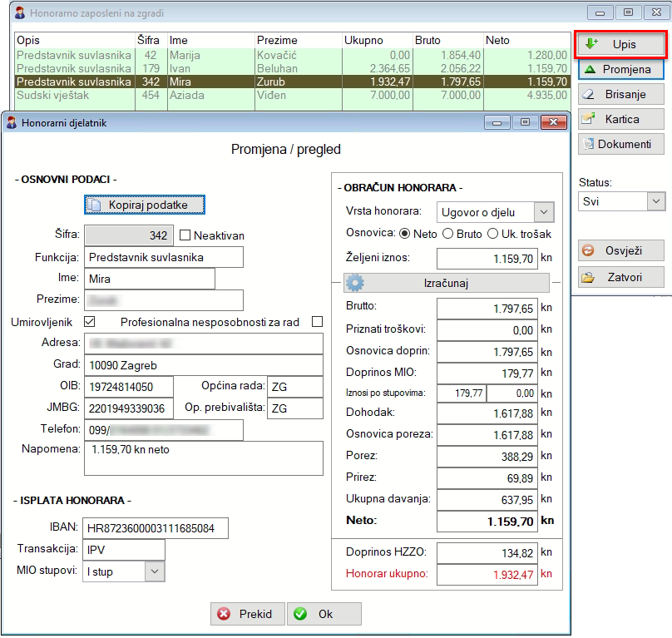
Task: Expand the Vrsta honorara dropdown
Action: point(543,212)
